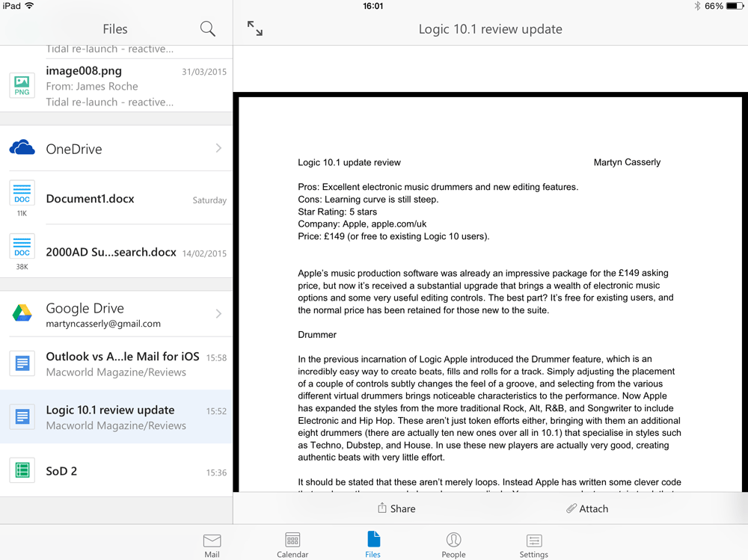Click the 16:01 clock in status bar
Viewport: 748px width, 560px height.
[x=373, y=6]
